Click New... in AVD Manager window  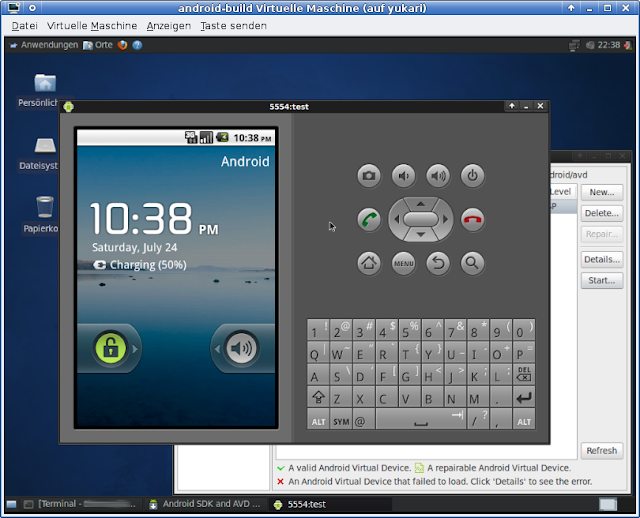[602, 192]
